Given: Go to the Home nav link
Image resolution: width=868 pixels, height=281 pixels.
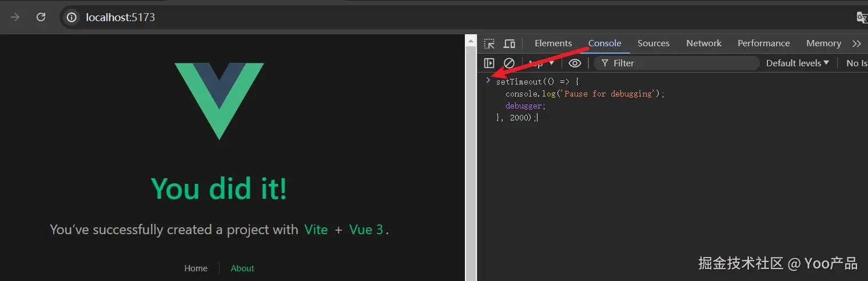Looking at the screenshot, I should pos(196,268).
